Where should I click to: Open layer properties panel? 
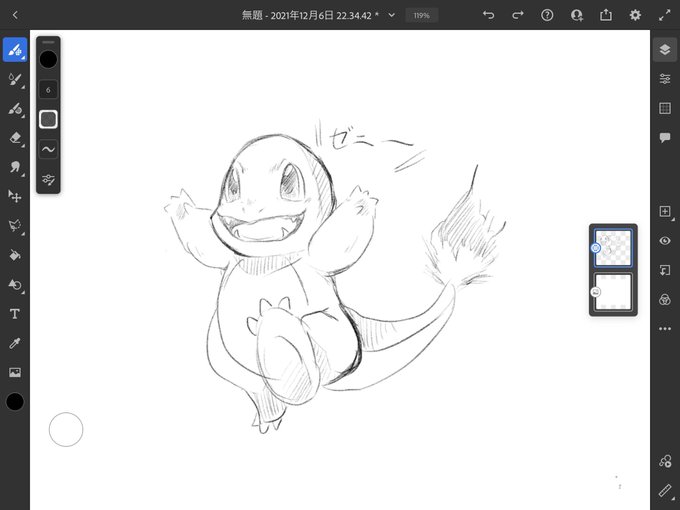[665, 79]
